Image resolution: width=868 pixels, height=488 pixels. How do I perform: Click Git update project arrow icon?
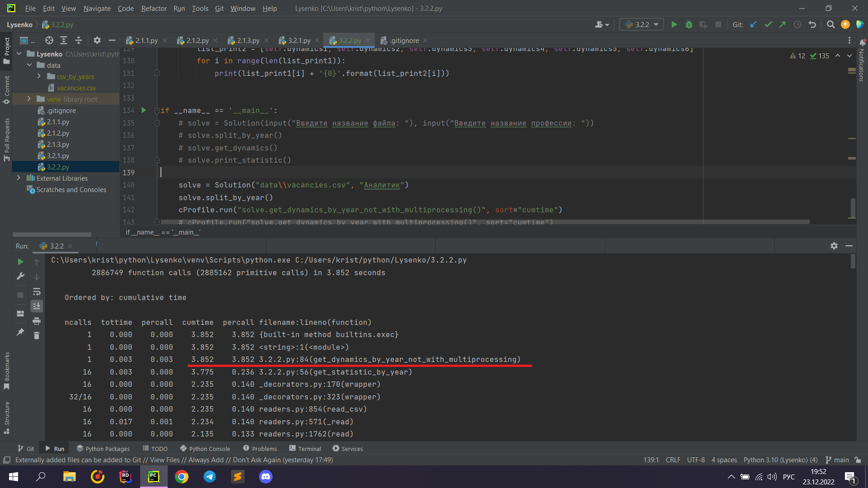click(753, 24)
